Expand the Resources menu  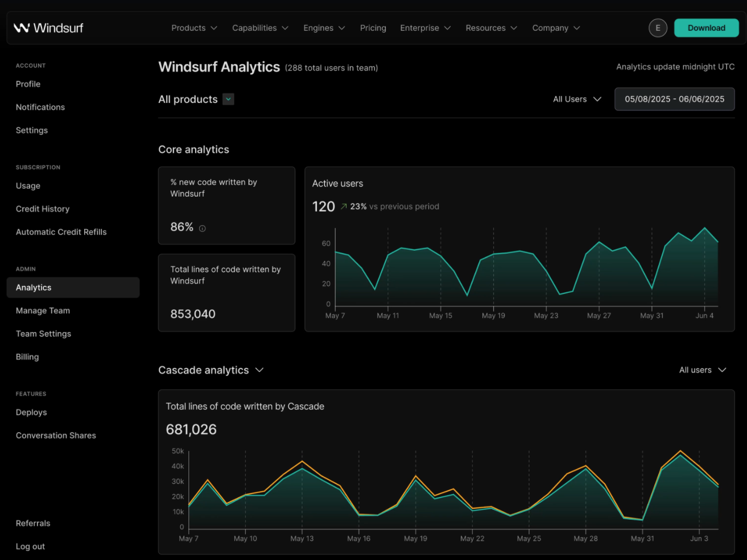pos(491,28)
